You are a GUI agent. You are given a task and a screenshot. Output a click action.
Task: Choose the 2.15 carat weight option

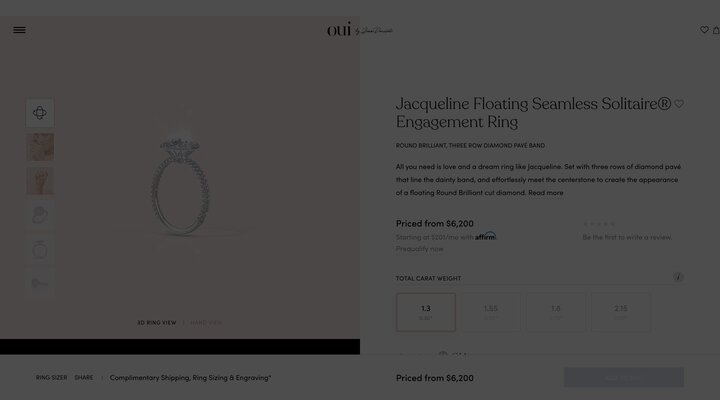(620, 311)
